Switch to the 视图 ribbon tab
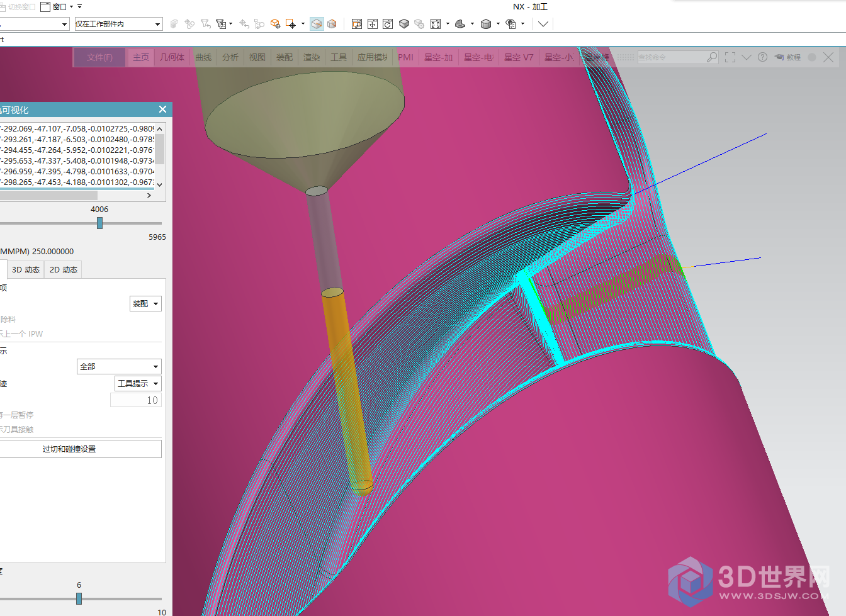 point(257,57)
